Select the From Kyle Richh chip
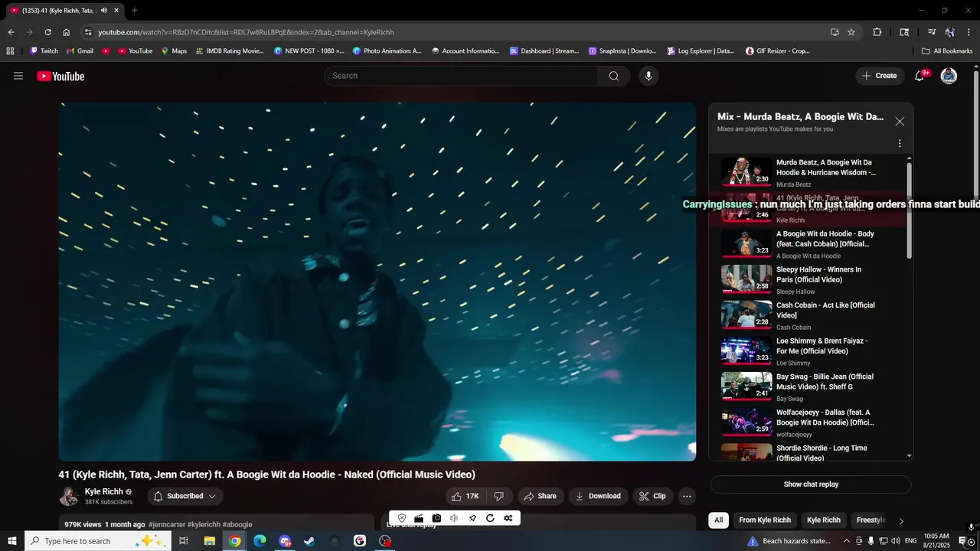The image size is (980, 551). [x=765, y=520]
